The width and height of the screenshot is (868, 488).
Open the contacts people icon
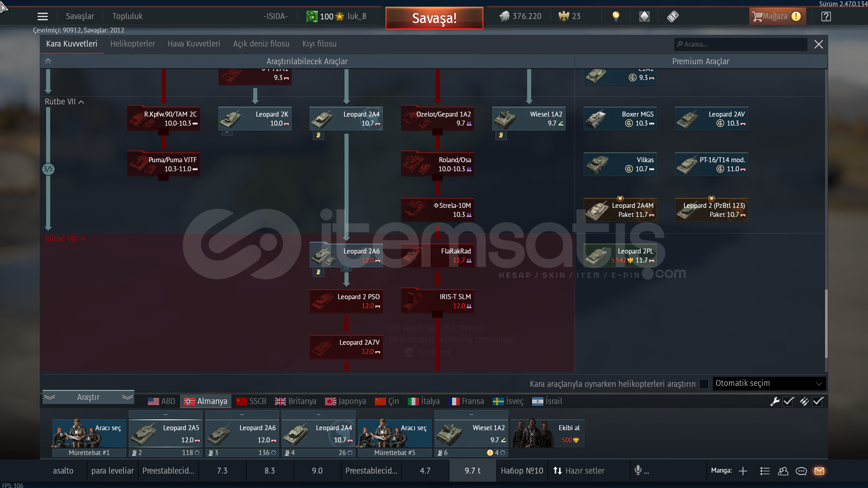pyautogui.click(x=783, y=471)
